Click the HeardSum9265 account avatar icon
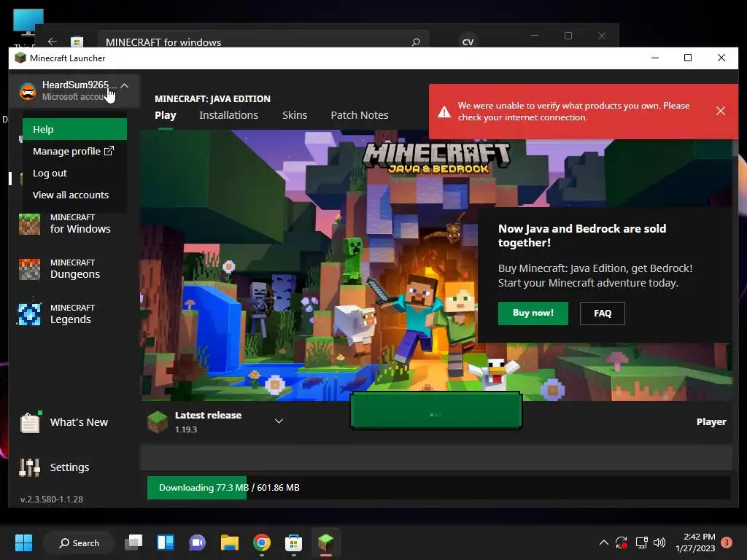The height and width of the screenshot is (560, 747). pyautogui.click(x=28, y=90)
